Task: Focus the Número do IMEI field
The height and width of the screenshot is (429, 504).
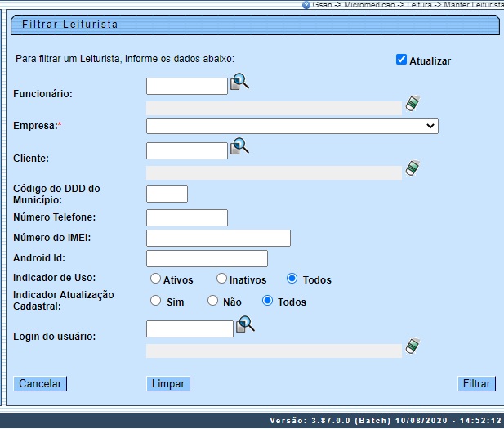Action: click(x=218, y=239)
